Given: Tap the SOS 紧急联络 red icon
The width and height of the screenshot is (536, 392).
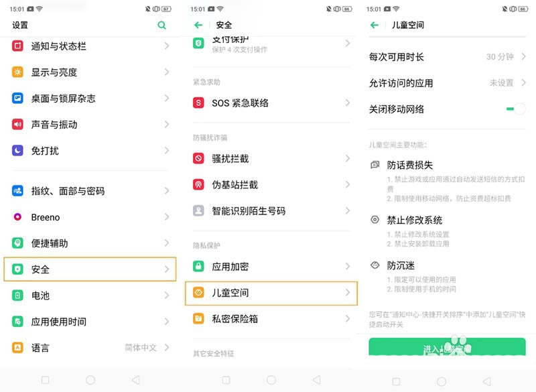Looking at the screenshot, I should click(x=198, y=103).
